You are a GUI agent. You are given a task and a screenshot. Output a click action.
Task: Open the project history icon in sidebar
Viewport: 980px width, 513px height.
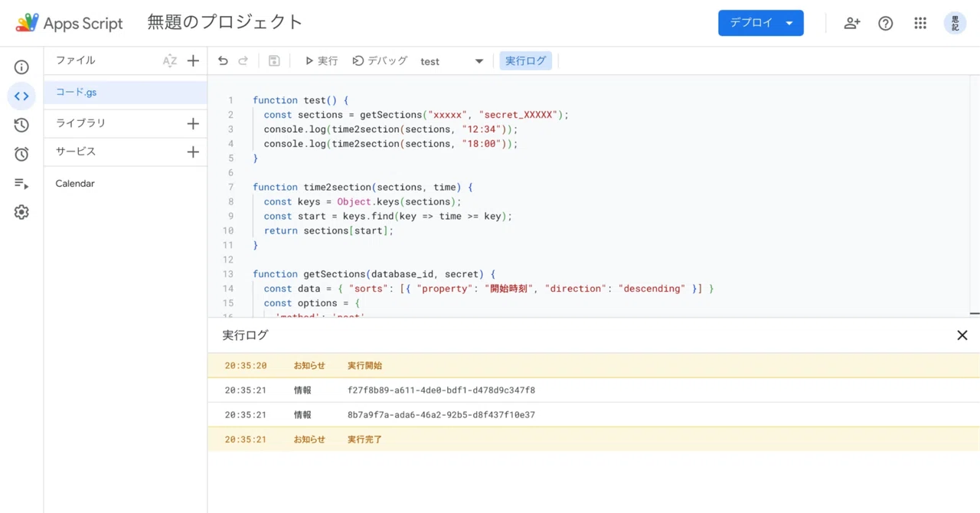tap(21, 125)
